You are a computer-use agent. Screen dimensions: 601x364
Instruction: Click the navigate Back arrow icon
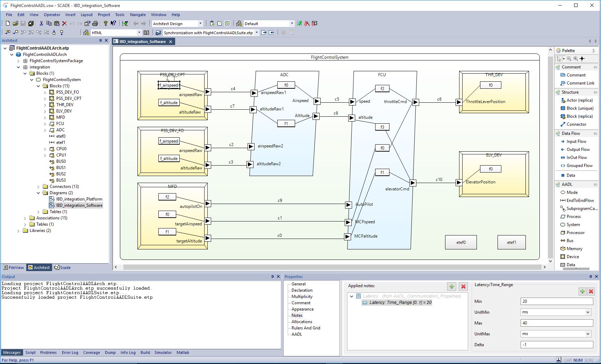pos(136,23)
